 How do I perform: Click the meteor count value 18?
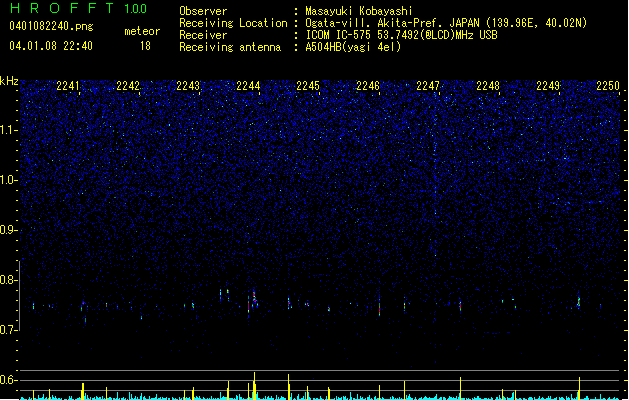(x=145, y=46)
